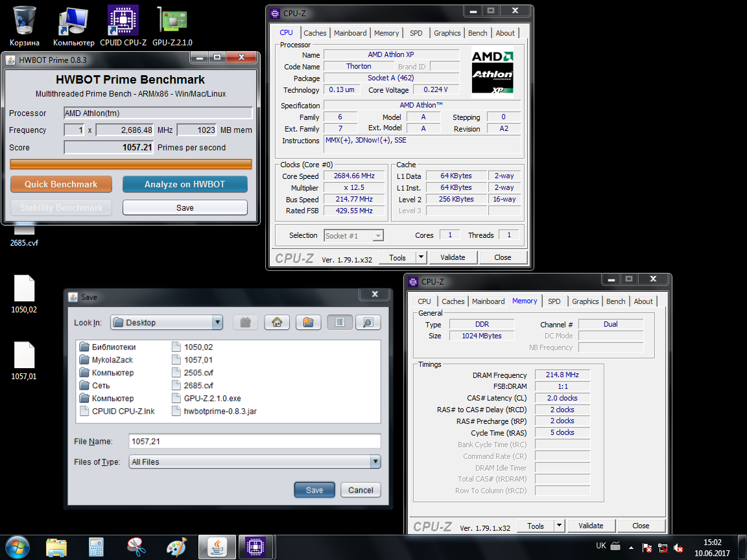Open Action Center flag tray icon
The height and width of the screenshot is (560, 747).
[x=647, y=548]
